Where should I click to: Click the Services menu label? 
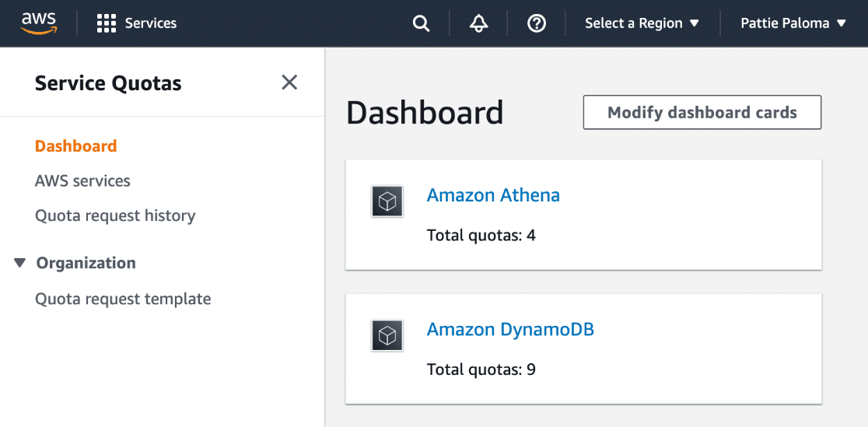(x=151, y=23)
